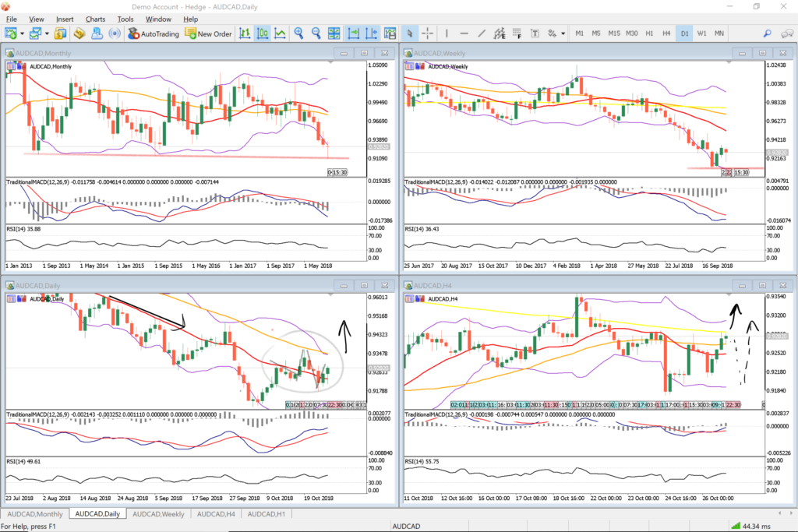
Task: Open the new chart dropdown arrow
Action: [24, 33]
